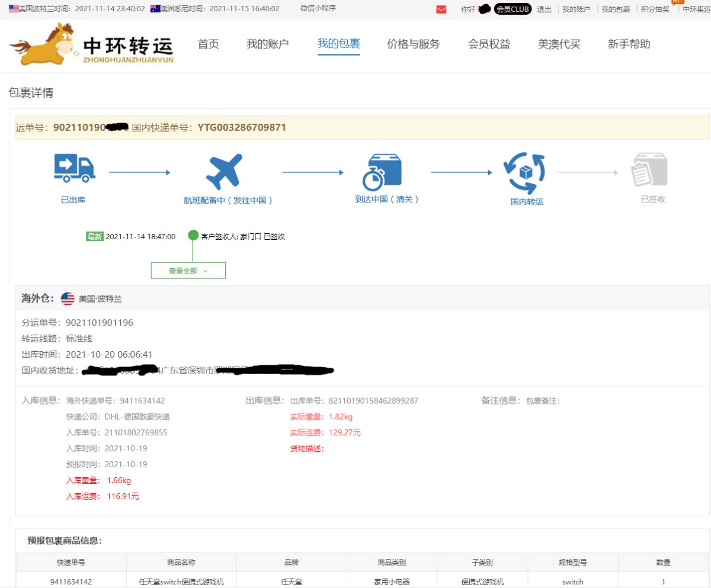Click the 到达中国（清关）box icon
Image resolution: width=711 pixels, height=588 pixels.
tap(383, 172)
